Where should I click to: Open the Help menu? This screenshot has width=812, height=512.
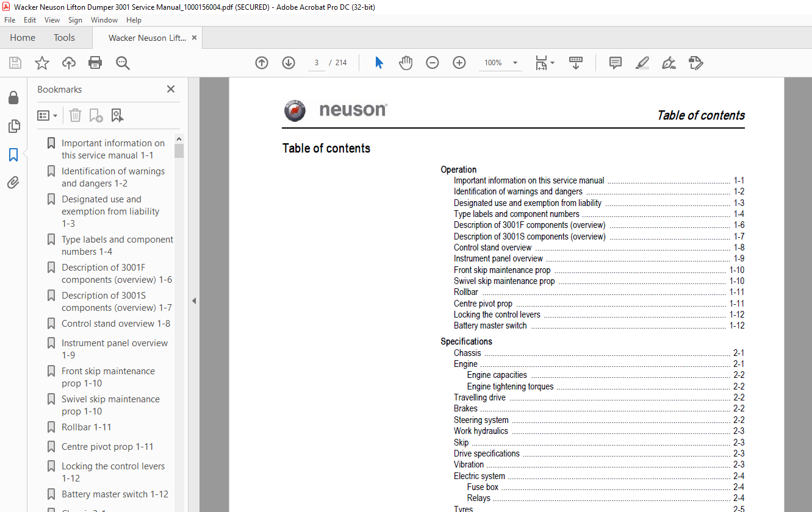pos(134,20)
